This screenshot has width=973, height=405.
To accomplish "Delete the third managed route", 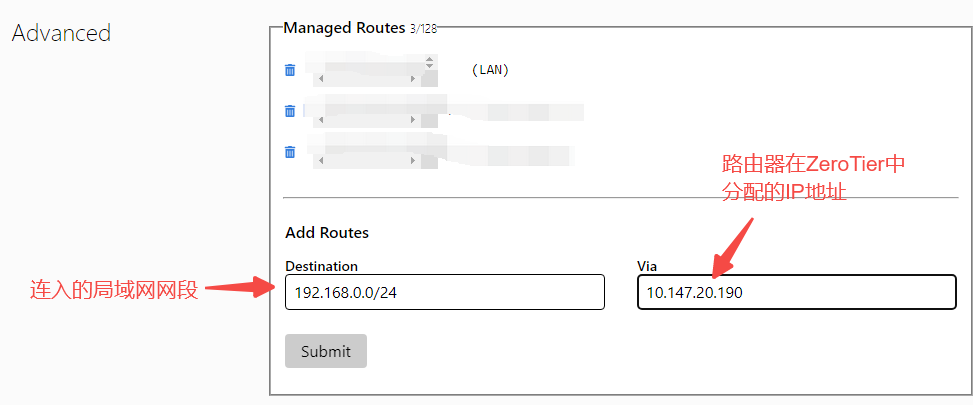I will click(290, 152).
